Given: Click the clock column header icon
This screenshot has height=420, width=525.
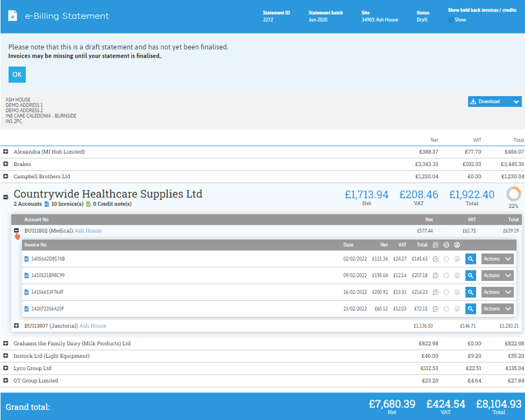Looking at the screenshot, I should pyautogui.click(x=457, y=245).
